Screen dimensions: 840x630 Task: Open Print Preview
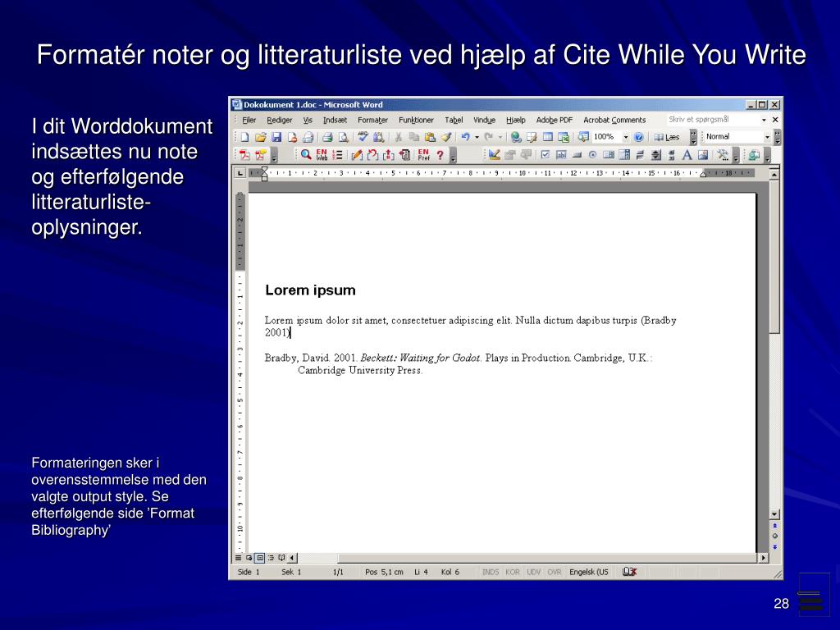343,137
